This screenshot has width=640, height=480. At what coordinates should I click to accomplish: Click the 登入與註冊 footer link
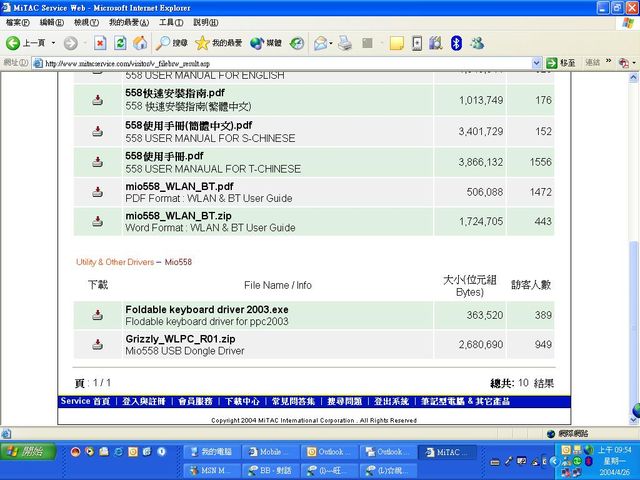point(144,401)
